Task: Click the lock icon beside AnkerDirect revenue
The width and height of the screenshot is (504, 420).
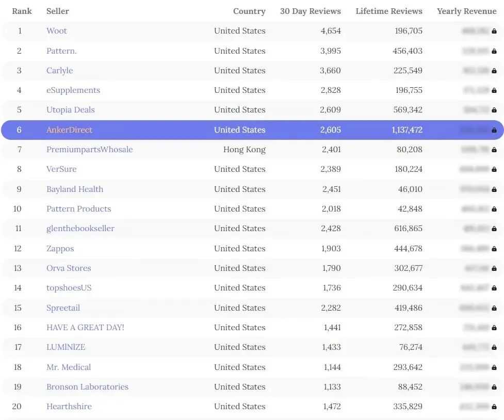Action: tap(494, 130)
